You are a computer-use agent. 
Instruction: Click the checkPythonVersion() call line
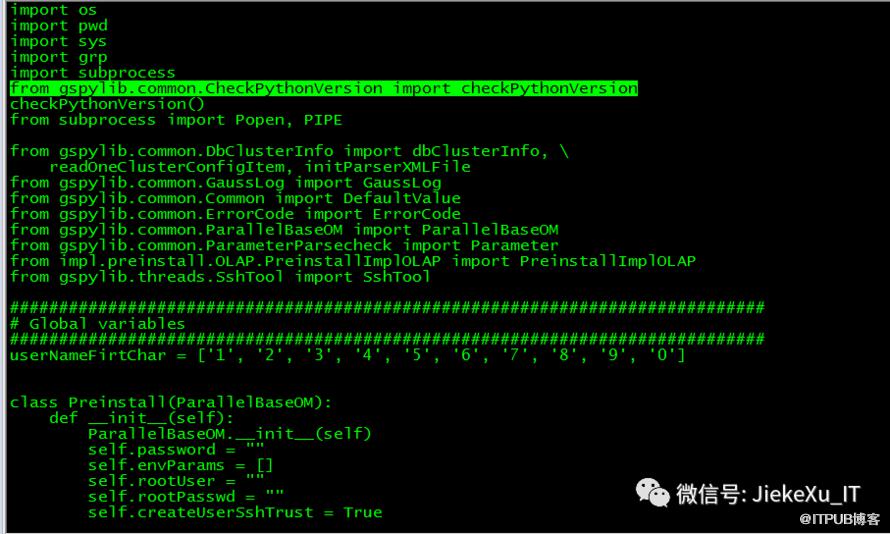107,104
